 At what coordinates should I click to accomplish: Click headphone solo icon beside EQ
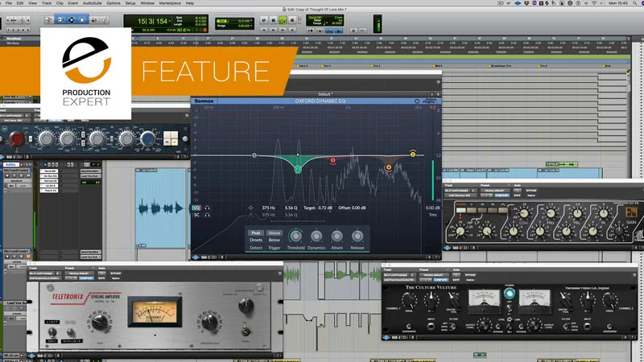pos(208,208)
